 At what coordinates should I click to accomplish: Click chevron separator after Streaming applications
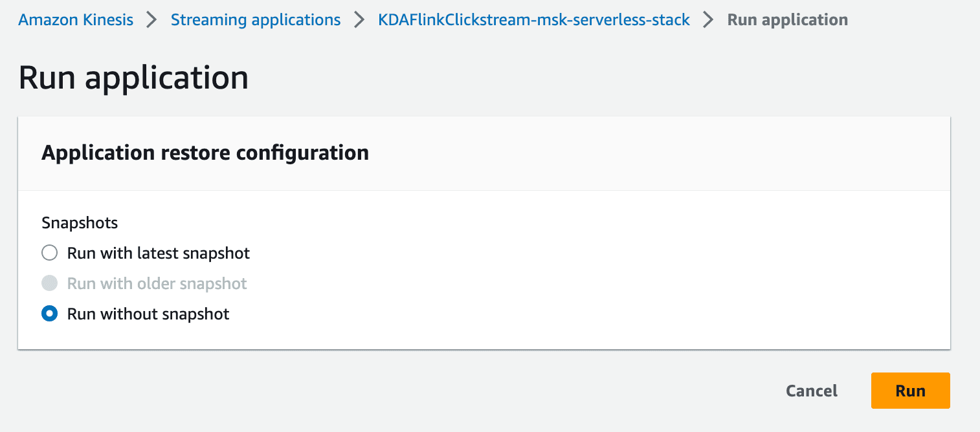[359, 19]
